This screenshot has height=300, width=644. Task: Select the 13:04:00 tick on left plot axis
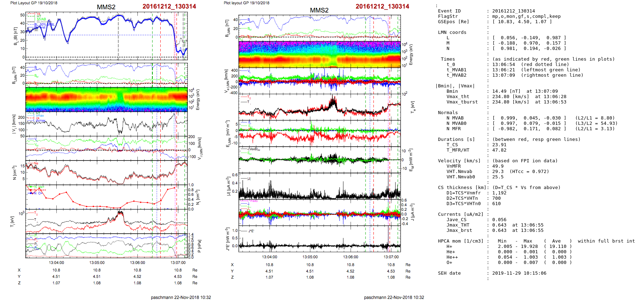tap(56, 263)
